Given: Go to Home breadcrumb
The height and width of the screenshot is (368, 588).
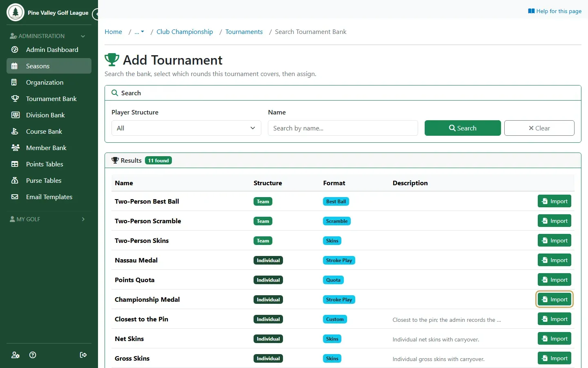Looking at the screenshot, I should coord(113,32).
